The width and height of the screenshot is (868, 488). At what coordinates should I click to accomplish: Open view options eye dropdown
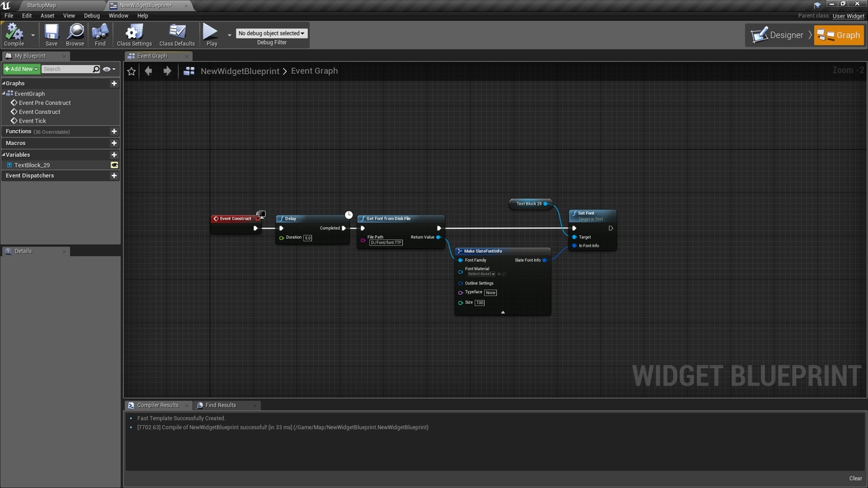click(108, 69)
